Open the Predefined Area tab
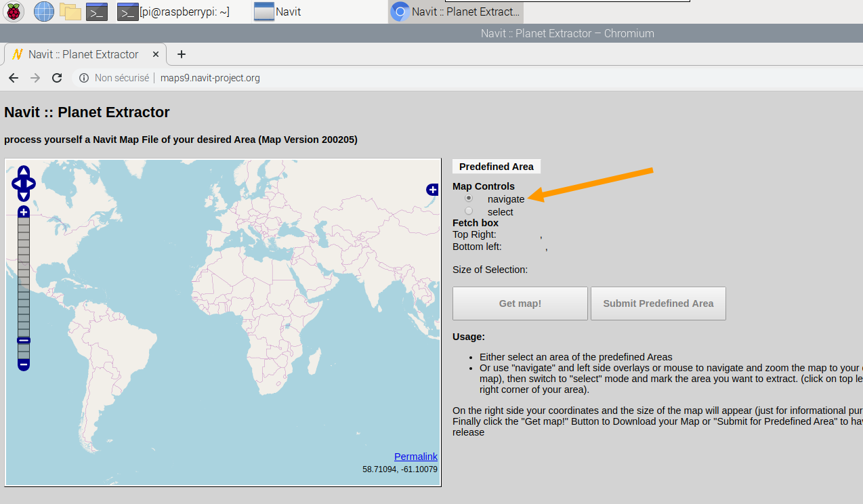Viewport: 863px width, 504px height. [497, 167]
